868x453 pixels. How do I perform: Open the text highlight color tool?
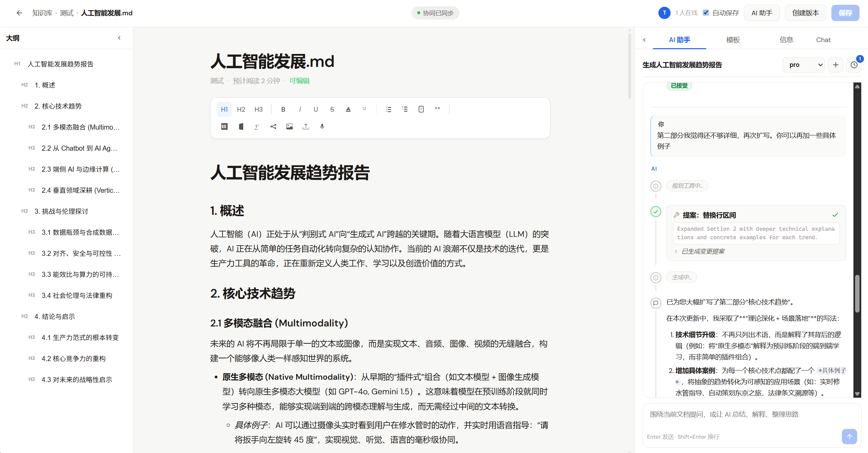(348, 109)
